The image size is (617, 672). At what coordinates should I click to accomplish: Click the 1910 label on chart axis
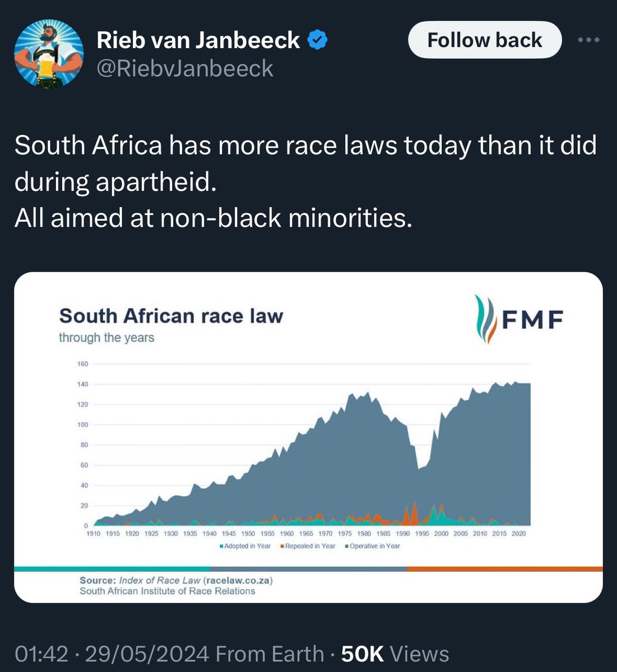tap(94, 534)
